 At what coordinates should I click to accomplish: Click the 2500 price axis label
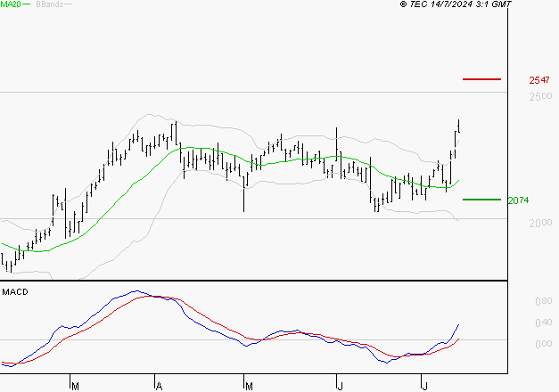point(540,96)
